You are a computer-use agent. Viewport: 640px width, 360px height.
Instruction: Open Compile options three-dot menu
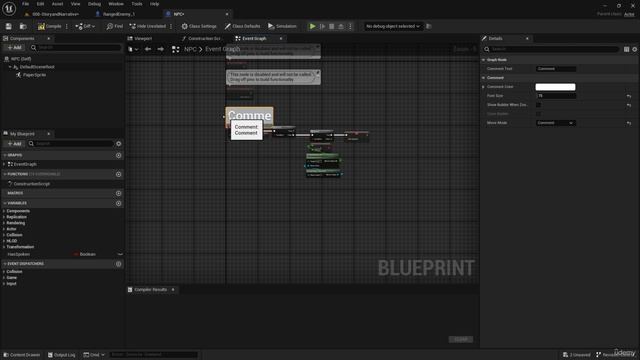67,26
